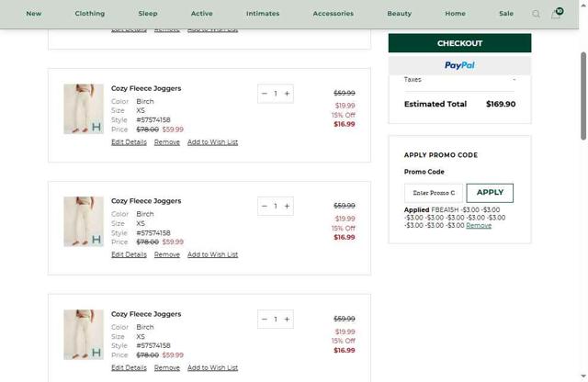Click the Taxes label in summary
Screen dimensions: 588x382
(413, 80)
